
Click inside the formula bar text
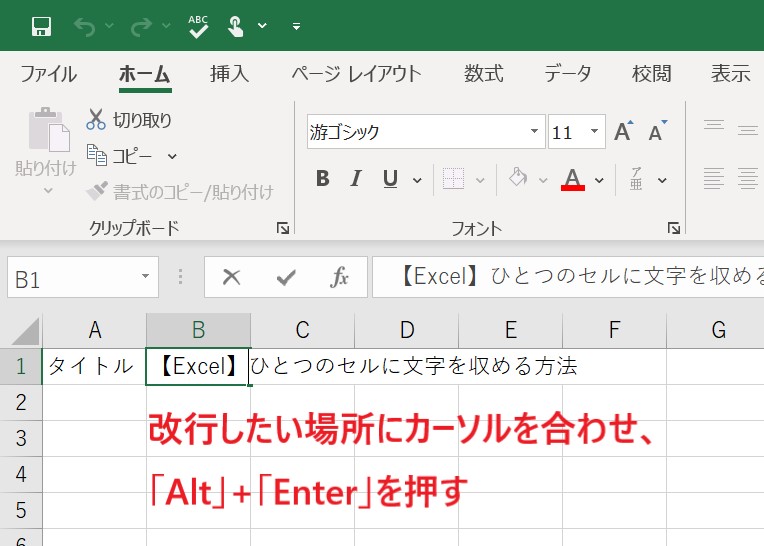568,277
